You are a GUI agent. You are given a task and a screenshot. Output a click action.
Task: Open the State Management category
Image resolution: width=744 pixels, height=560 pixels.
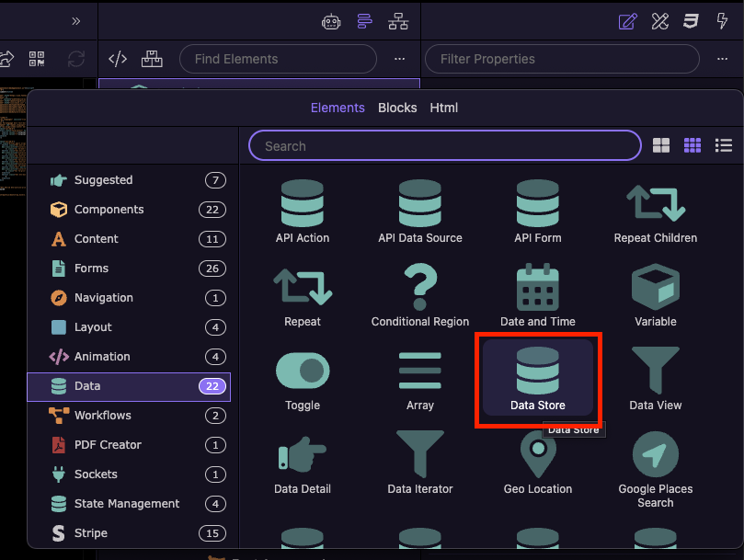click(129, 504)
